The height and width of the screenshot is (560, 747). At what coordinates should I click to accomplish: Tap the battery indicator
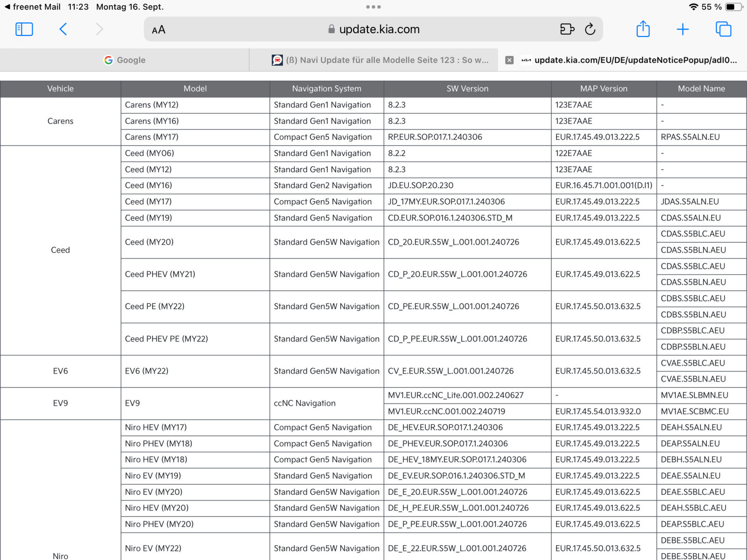point(733,7)
